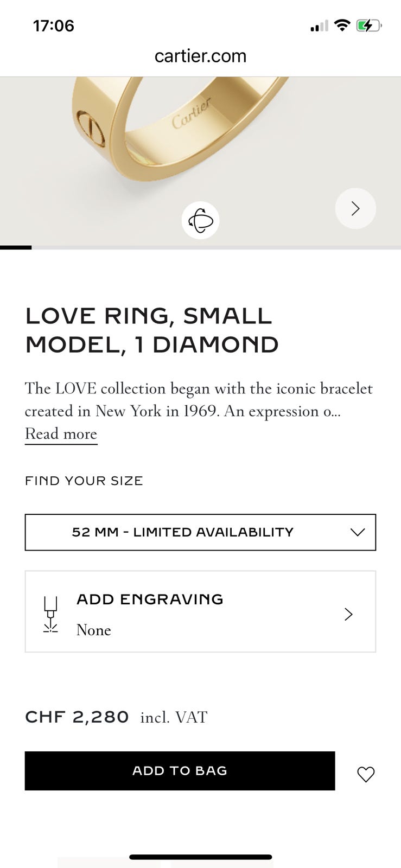401x868 pixels.
Task: Open the Add Engraving option
Action: 150,599
